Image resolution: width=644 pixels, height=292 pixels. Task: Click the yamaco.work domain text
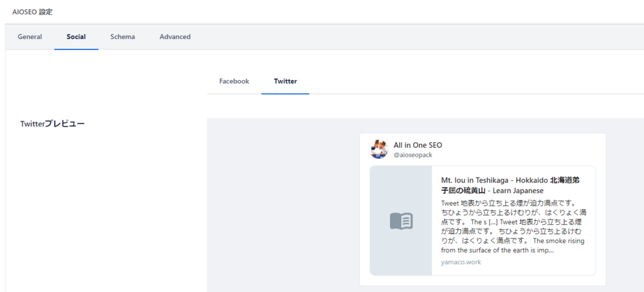[461, 262]
